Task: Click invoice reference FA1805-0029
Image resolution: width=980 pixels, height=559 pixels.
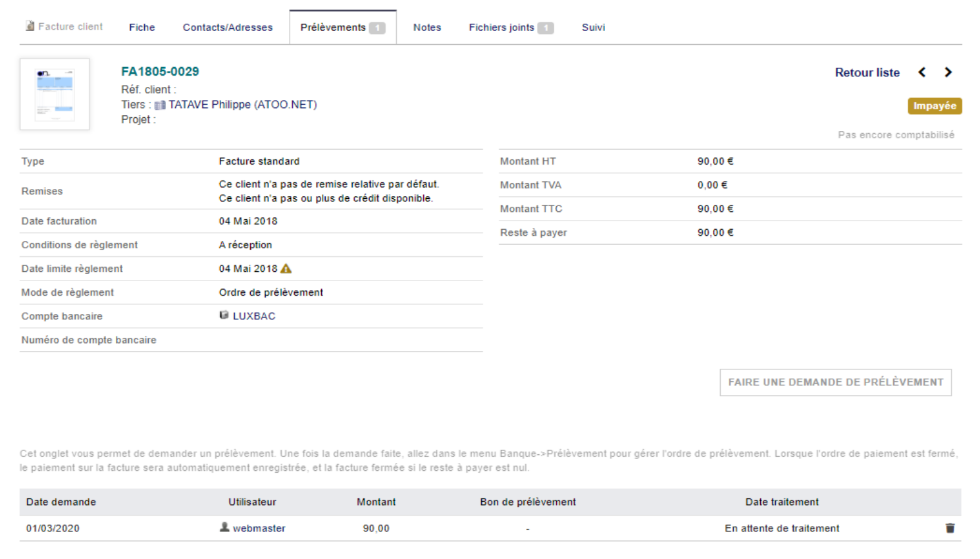Action: tap(160, 71)
